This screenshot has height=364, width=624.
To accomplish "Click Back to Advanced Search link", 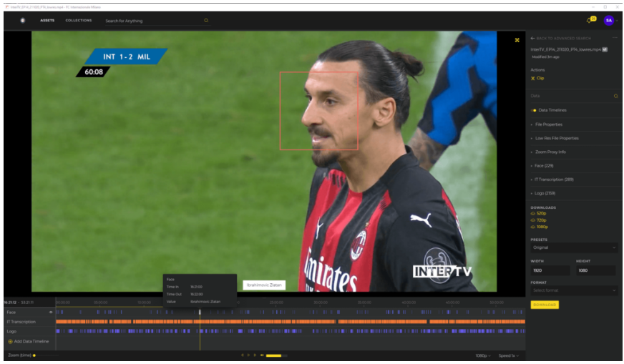I will 560,37.
